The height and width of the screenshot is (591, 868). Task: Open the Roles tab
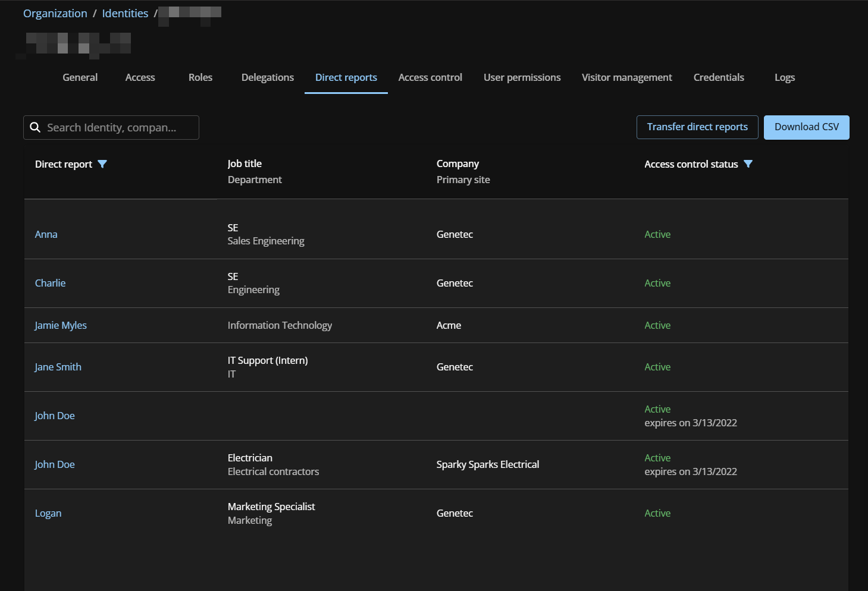[x=200, y=77]
